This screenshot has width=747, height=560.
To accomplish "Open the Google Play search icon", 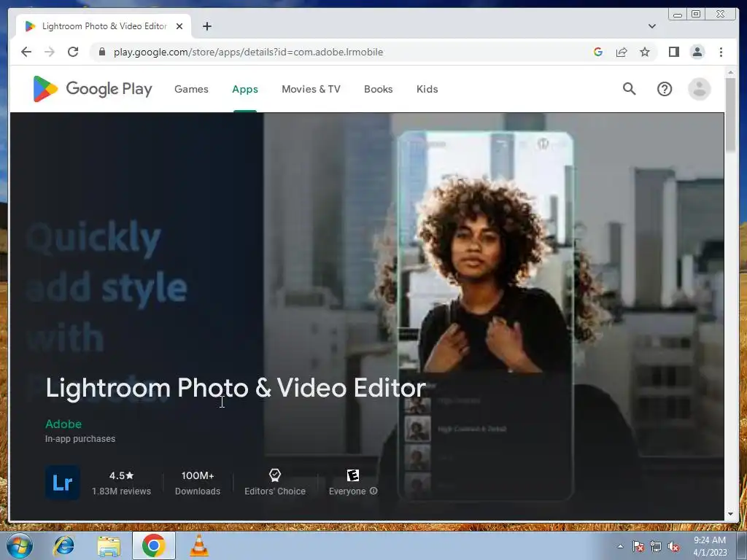I will coord(629,88).
